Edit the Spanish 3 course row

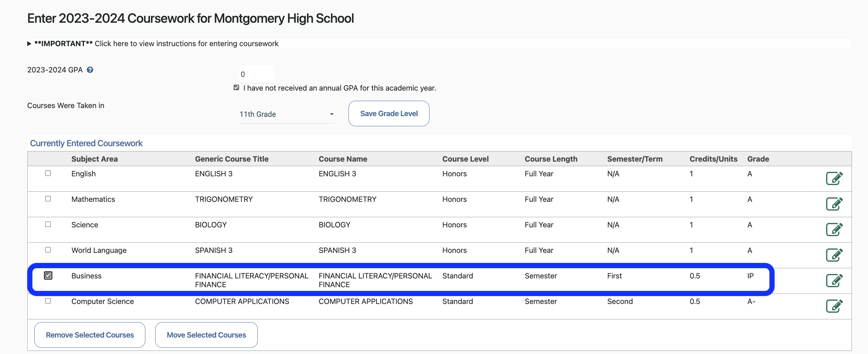(834, 255)
